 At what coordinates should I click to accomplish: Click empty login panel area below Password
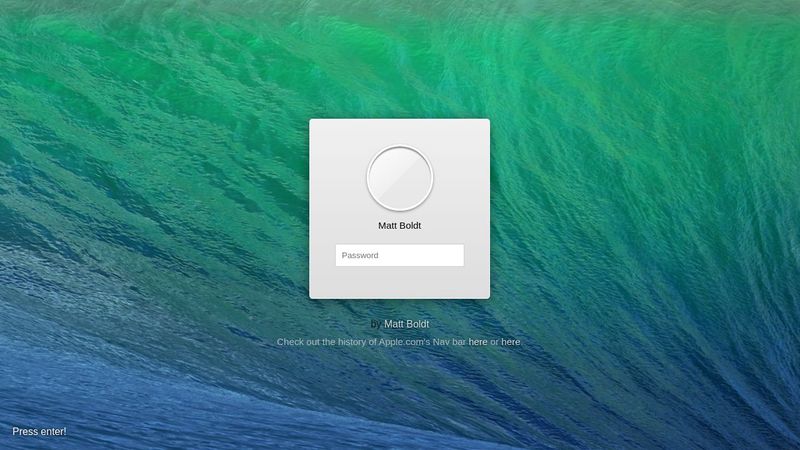point(399,283)
